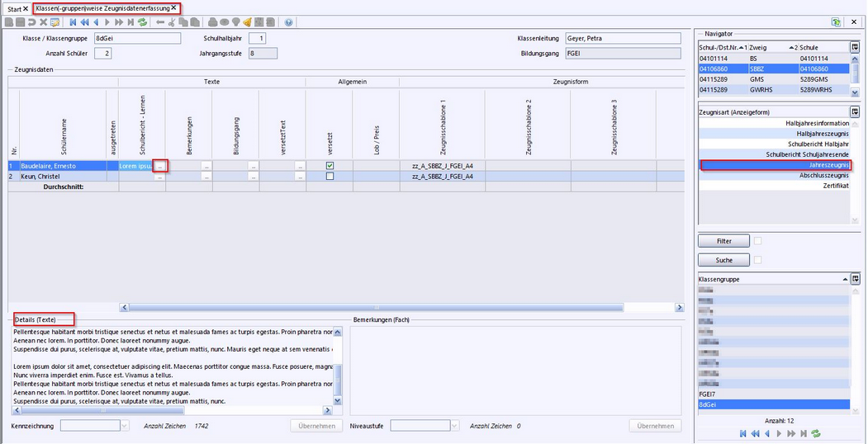Check versetzt box for Keun, Christel

tap(330, 177)
